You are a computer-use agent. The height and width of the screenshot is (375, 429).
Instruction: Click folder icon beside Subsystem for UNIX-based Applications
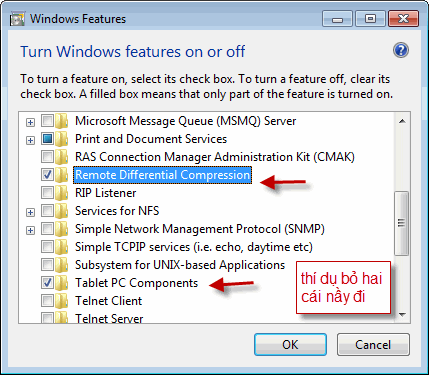[x=61, y=265]
